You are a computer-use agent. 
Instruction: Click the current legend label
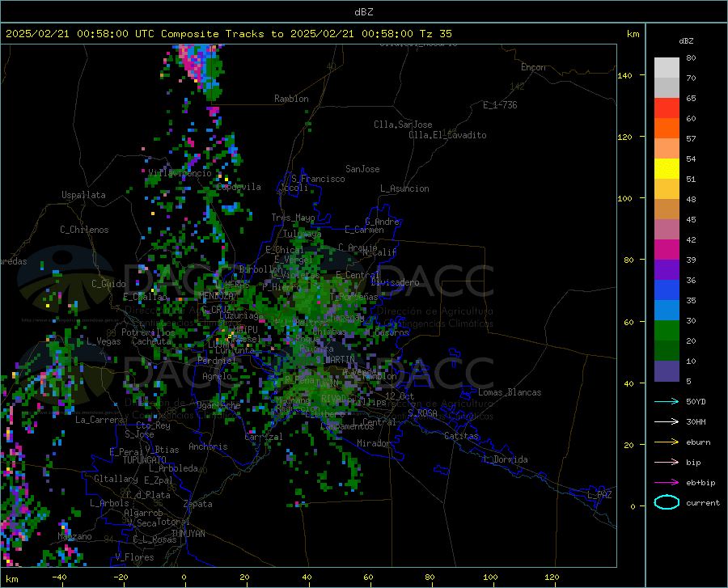pyautogui.click(x=703, y=502)
